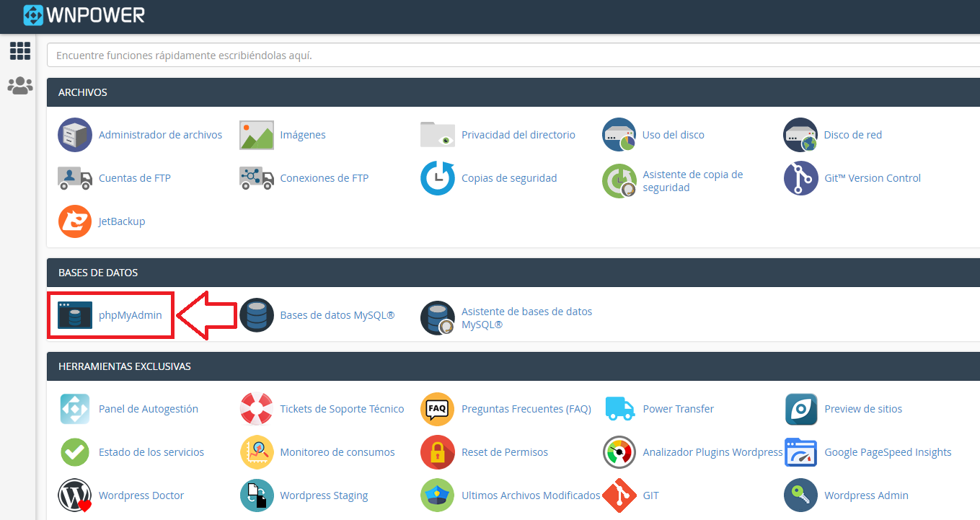The height and width of the screenshot is (520, 980).
Task: Click the WNPOWER logo in the header
Action: [84, 14]
